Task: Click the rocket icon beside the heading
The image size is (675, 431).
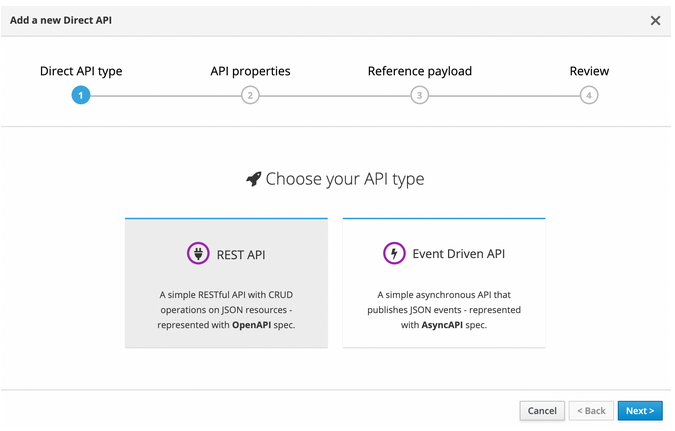Action: 254,179
